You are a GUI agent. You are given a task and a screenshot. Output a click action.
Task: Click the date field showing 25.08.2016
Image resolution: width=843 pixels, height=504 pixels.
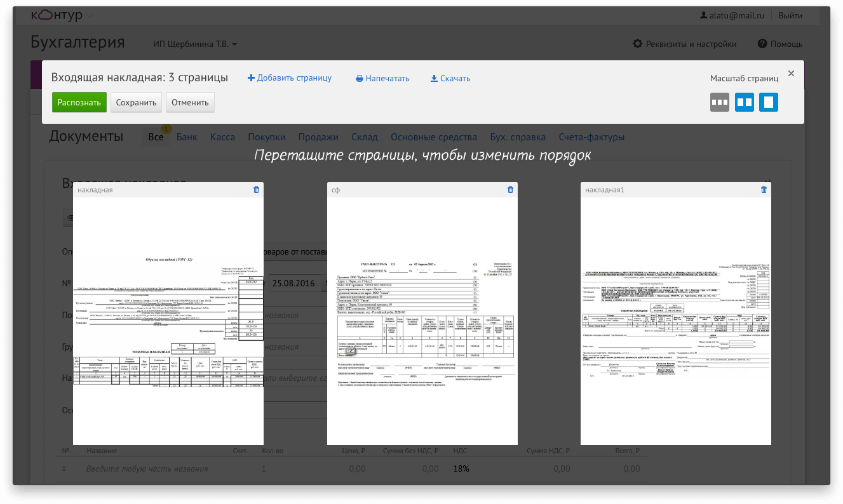pyautogui.click(x=297, y=283)
